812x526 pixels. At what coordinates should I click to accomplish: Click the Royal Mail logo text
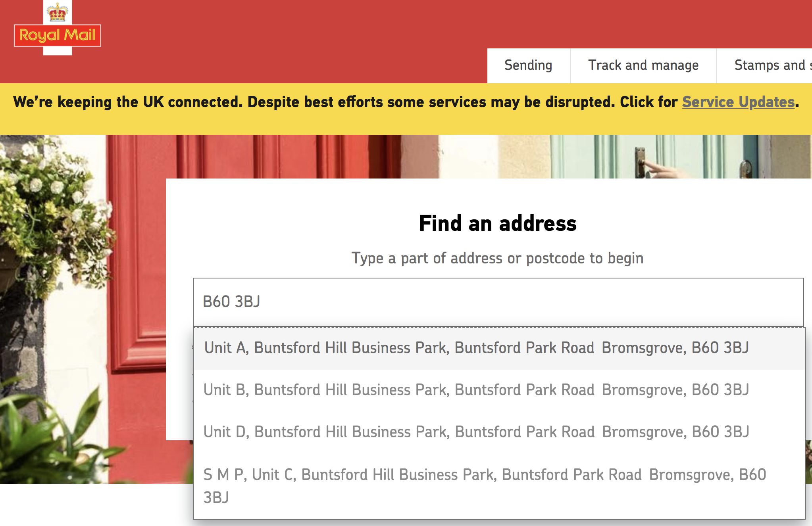58,35
